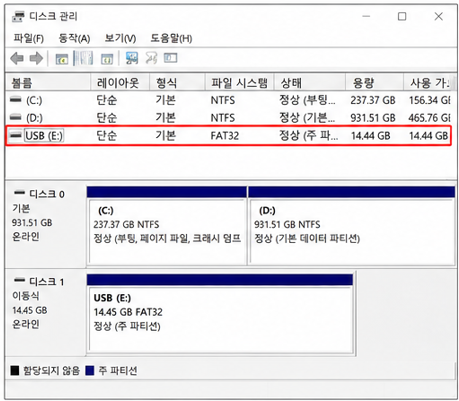The image size is (459, 401).
Task: Click the 156.34 GB free space cell
Action: (430, 100)
